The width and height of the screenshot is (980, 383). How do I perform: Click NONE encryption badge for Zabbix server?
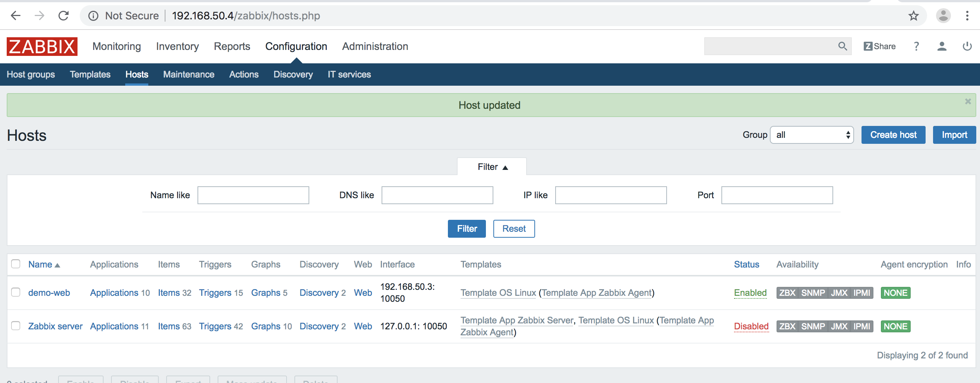tap(895, 326)
